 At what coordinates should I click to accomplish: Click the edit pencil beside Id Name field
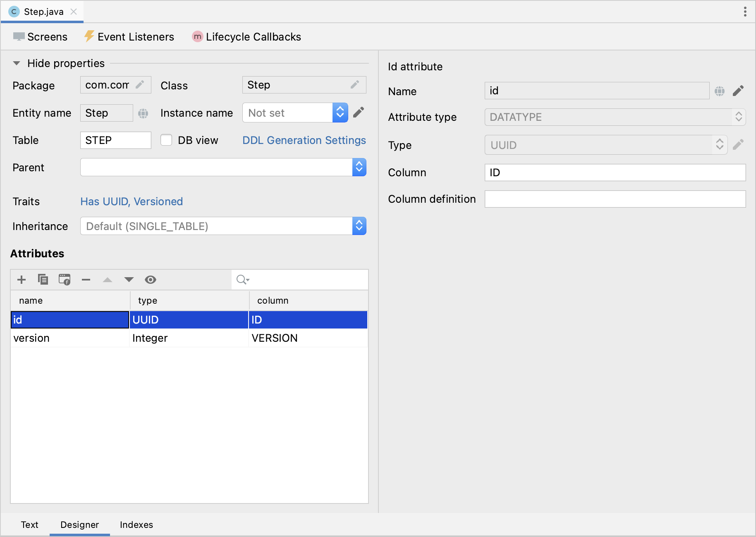pos(738,91)
